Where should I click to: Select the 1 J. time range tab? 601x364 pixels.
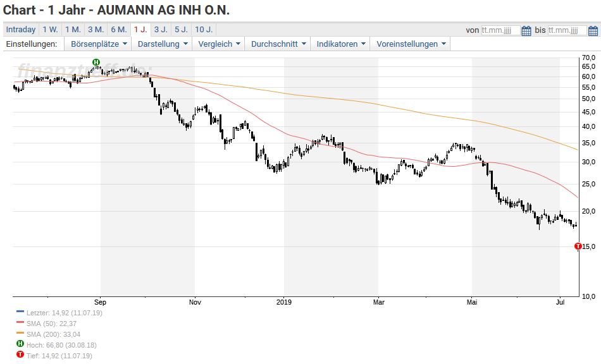coord(140,30)
